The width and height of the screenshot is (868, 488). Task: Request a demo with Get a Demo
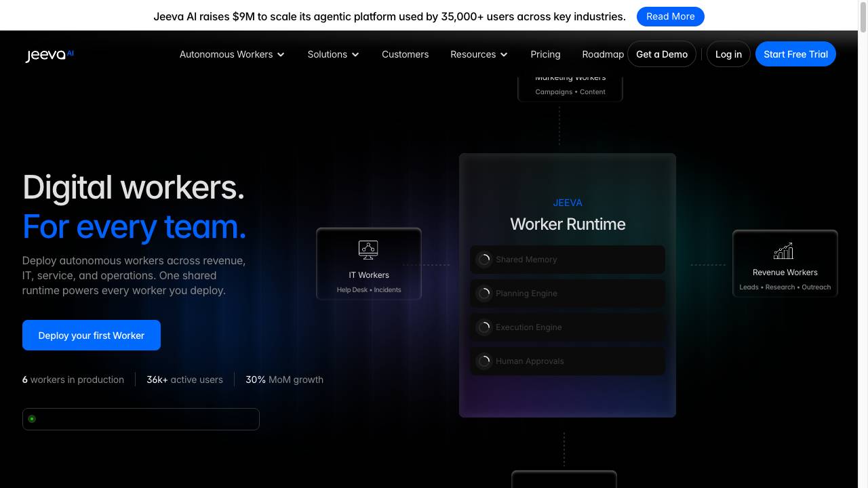[x=662, y=54]
